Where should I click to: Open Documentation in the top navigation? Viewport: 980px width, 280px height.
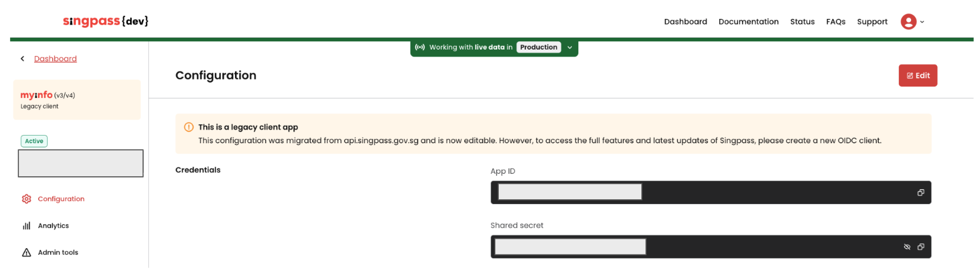pos(748,22)
